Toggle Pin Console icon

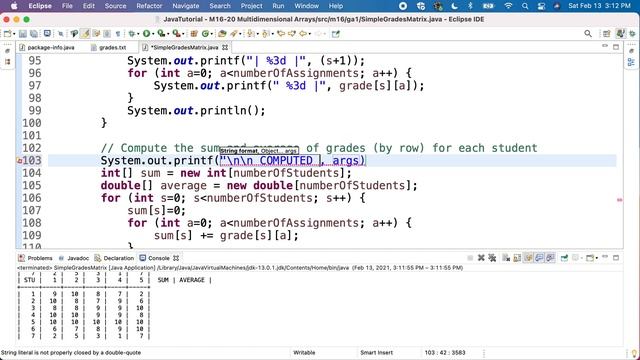[x=564, y=258]
